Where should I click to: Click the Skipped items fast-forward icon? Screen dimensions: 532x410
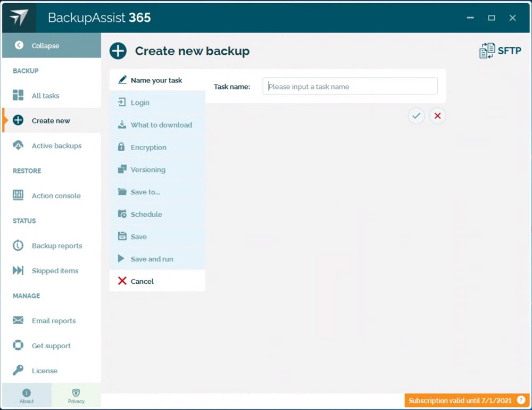18,270
